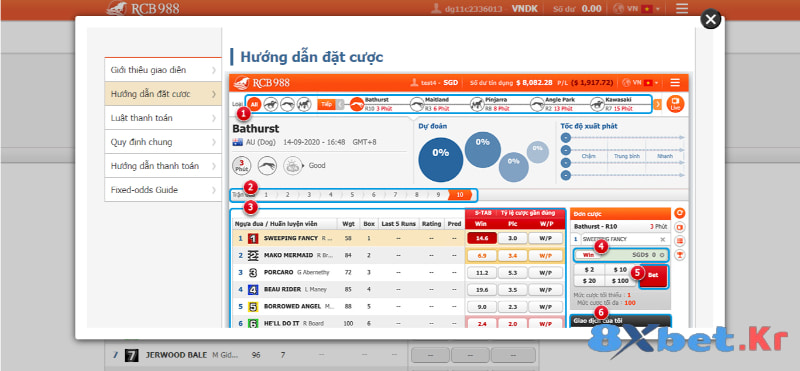Select the Angle Park R2 race icon

pos(537,105)
